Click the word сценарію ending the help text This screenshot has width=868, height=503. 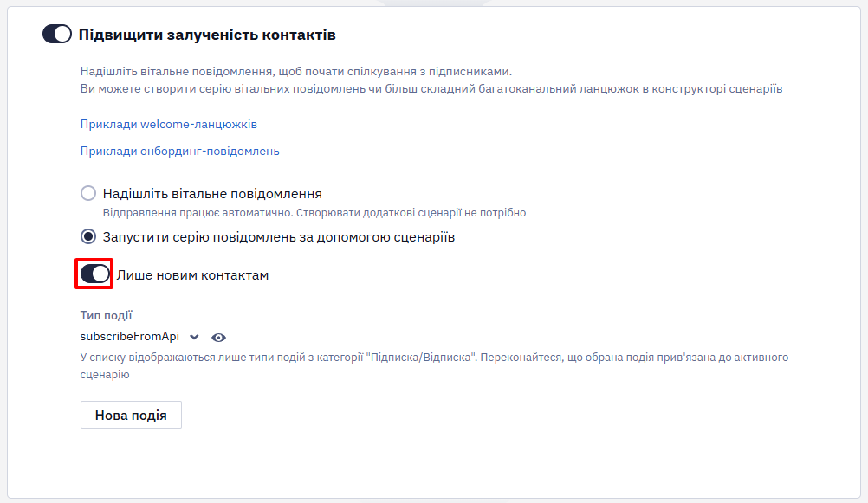[x=105, y=375]
